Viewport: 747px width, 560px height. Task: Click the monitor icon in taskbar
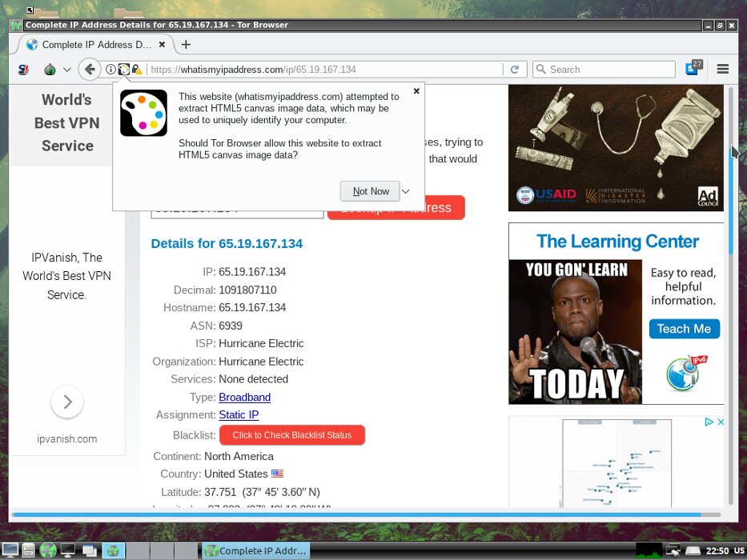pos(67,550)
